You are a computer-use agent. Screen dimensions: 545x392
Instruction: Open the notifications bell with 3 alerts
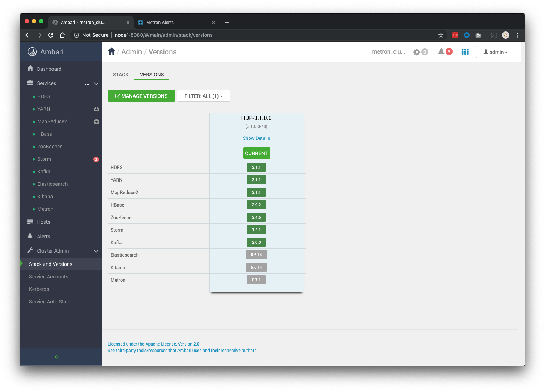click(x=445, y=52)
